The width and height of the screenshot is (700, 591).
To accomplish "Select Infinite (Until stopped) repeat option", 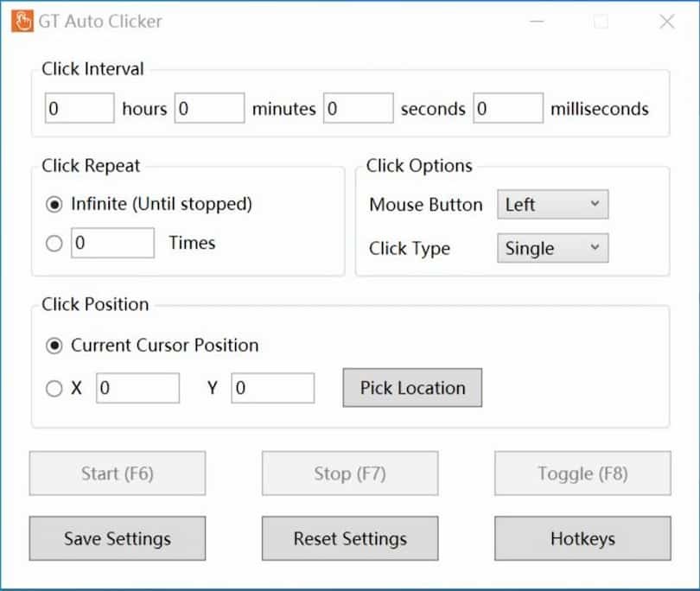I will pos(54,205).
